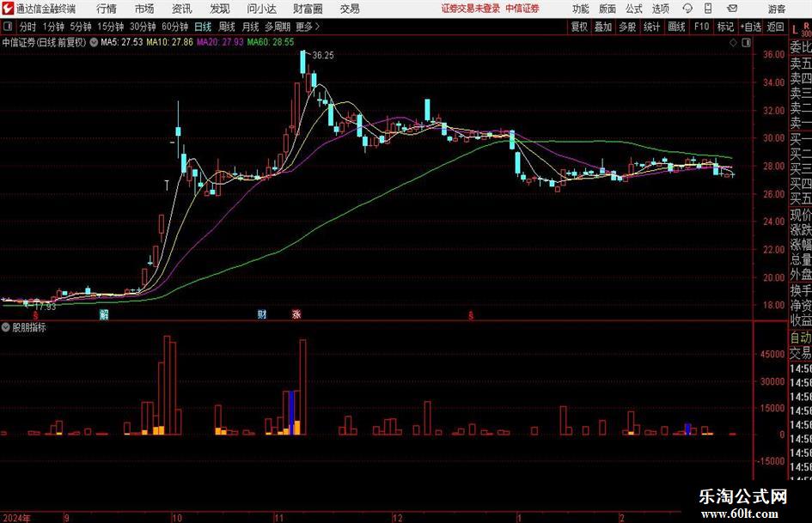
Task: Click the 涨 event marker below chart
Action: pos(296,314)
